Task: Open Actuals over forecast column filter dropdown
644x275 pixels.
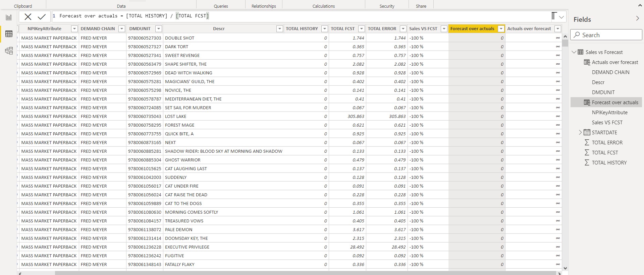Action: click(557, 29)
